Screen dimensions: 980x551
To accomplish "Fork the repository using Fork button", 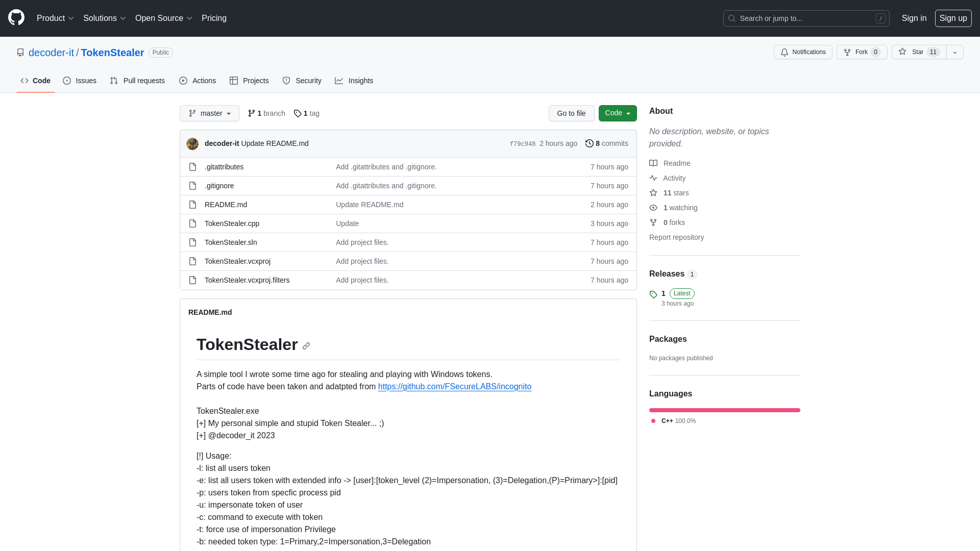I will point(862,52).
